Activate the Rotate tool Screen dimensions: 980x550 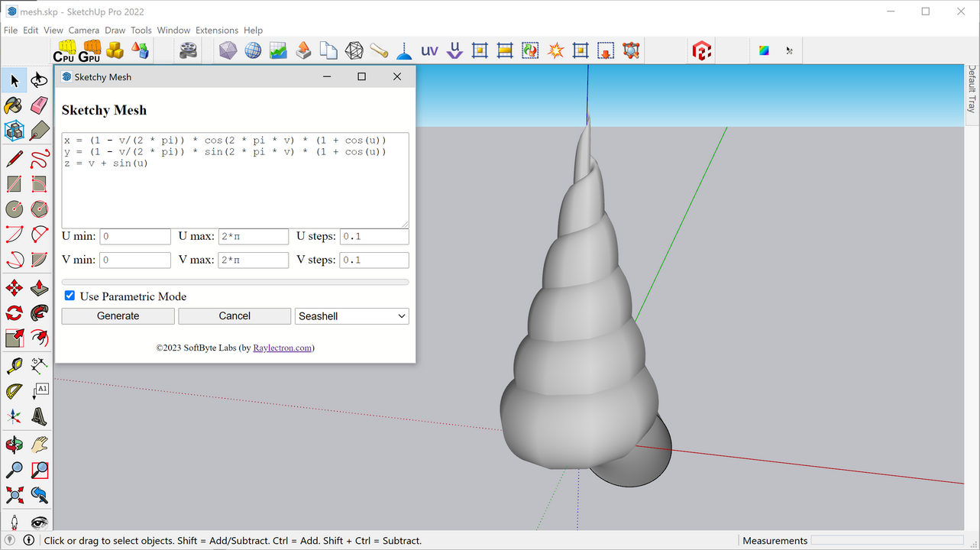click(x=13, y=312)
